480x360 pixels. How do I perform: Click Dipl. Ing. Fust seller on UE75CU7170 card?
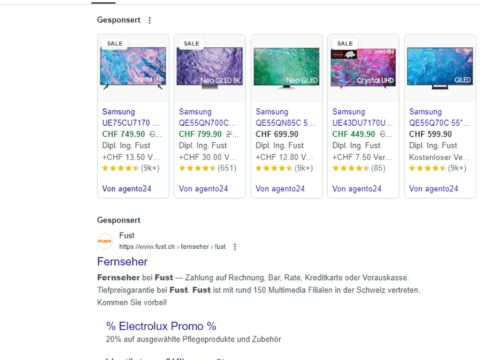pyautogui.click(x=126, y=146)
